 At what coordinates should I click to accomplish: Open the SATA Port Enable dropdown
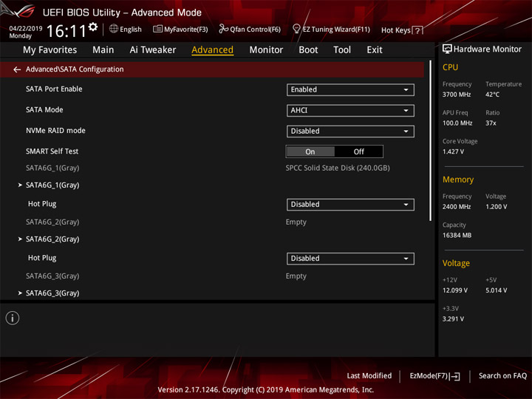pos(350,89)
